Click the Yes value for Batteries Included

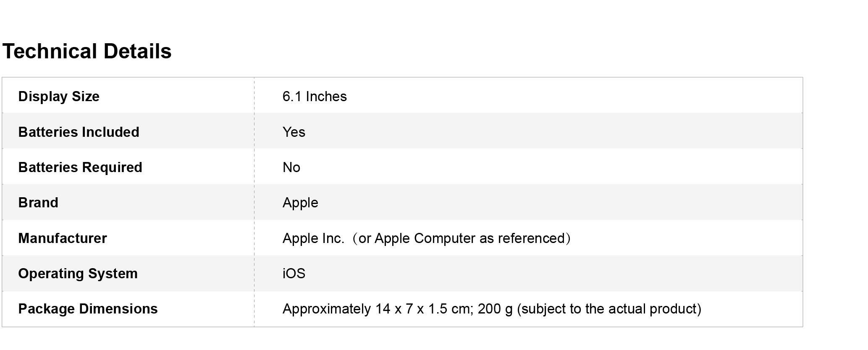(294, 132)
